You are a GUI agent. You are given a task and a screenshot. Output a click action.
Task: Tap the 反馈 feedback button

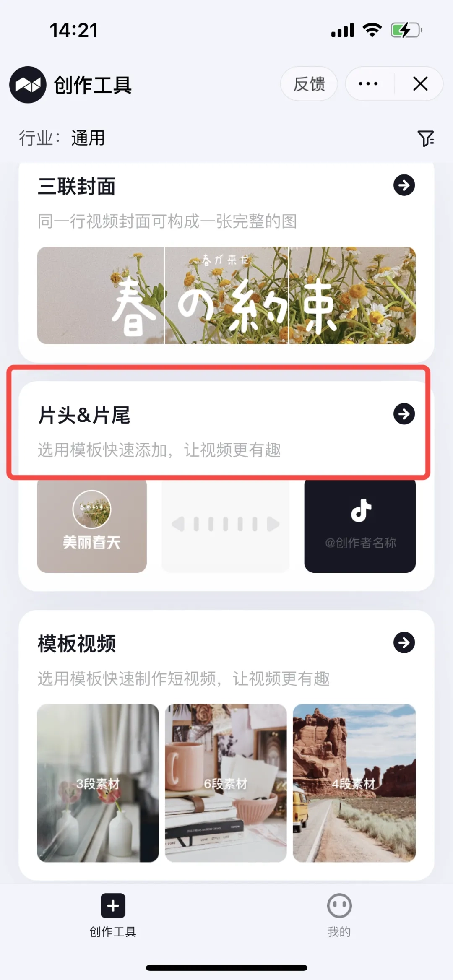coord(309,84)
